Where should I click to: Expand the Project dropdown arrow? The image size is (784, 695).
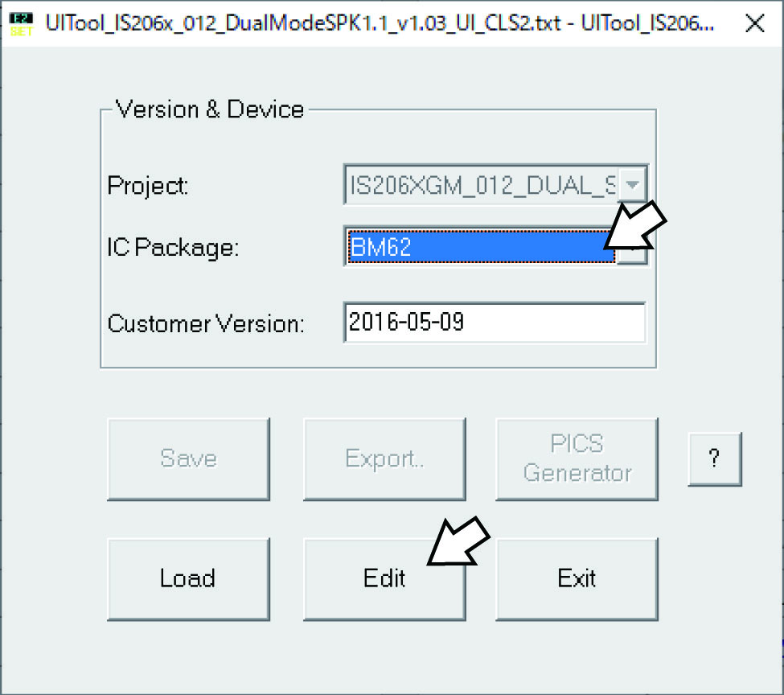pos(633,185)
